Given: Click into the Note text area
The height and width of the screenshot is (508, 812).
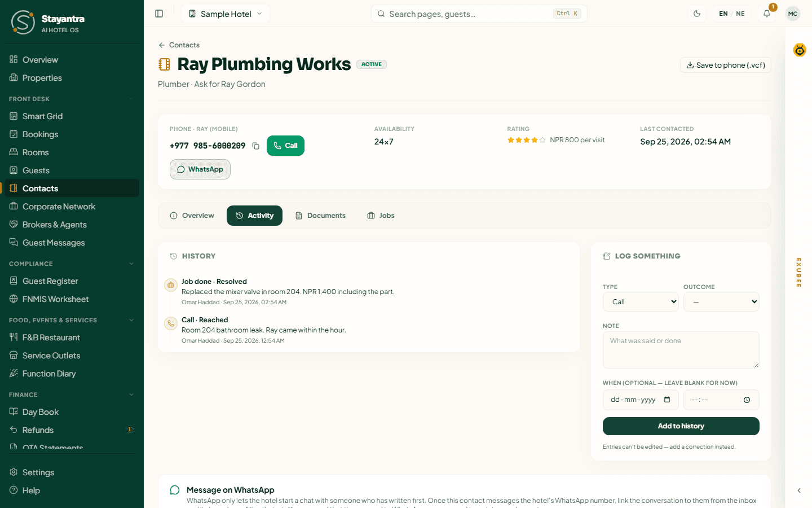Looking at the screenshot, I should click(681, 350).
